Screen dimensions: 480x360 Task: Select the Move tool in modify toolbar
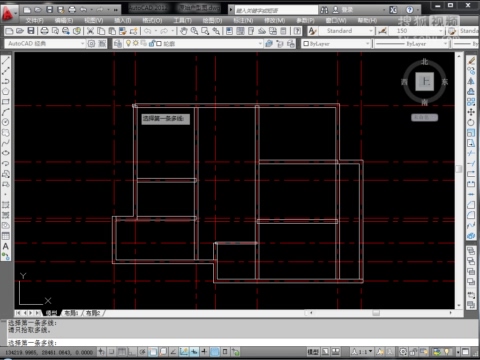[x=471, y=112]
